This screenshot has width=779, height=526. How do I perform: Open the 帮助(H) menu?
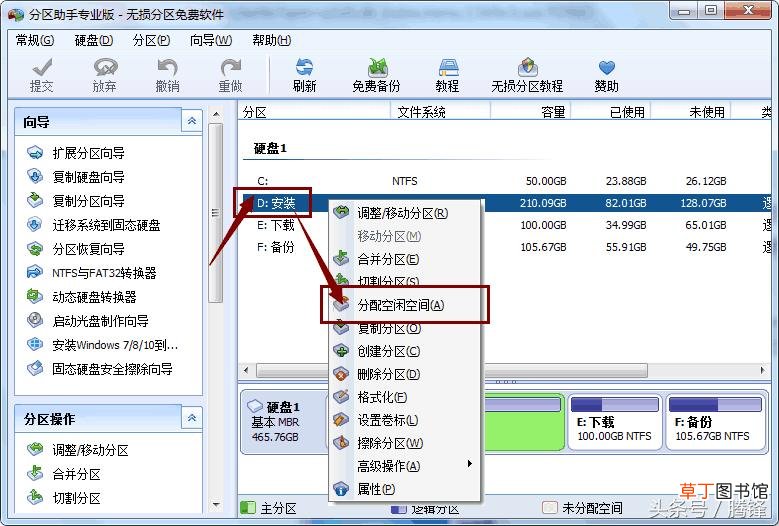click(x=271, y=40)
